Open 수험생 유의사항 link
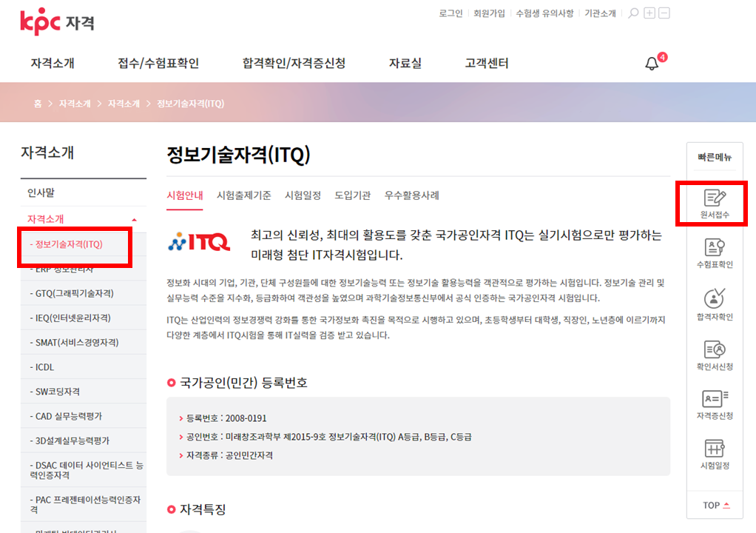756x533 pixels. [x=545, y=13]
